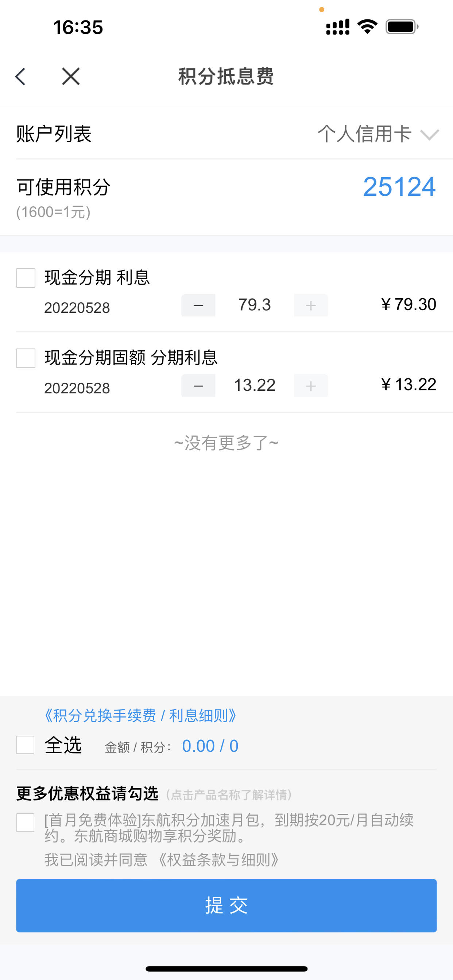Image resolution: width=453 pixels, height=980 pixels.
Task: Go back using the left arrow icon
Action: tap(20, 77)
